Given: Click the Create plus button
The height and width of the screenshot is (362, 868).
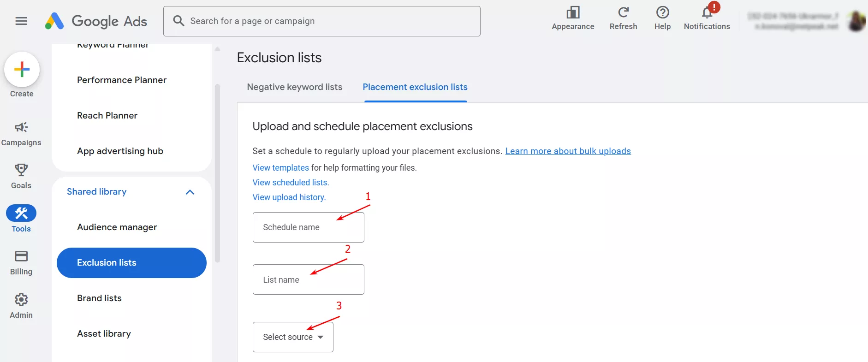Looking at the screenshot, I should click(22, 70).
